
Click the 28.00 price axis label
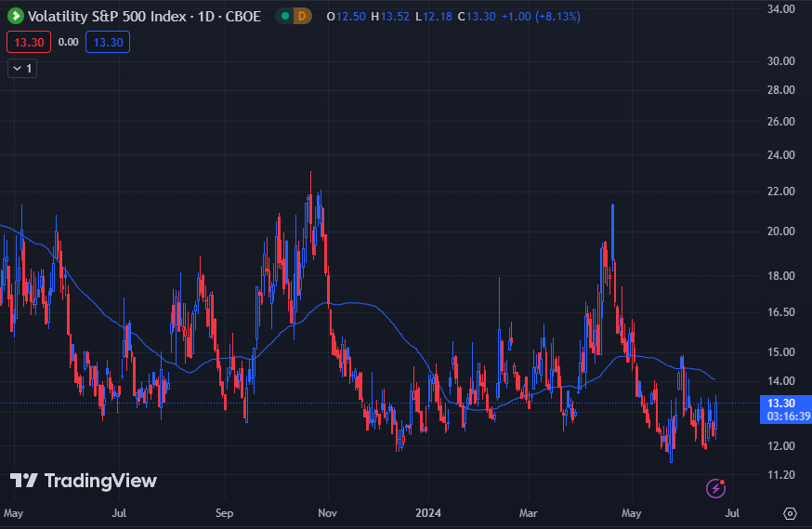pyautogui.click(x=781, y=90)
